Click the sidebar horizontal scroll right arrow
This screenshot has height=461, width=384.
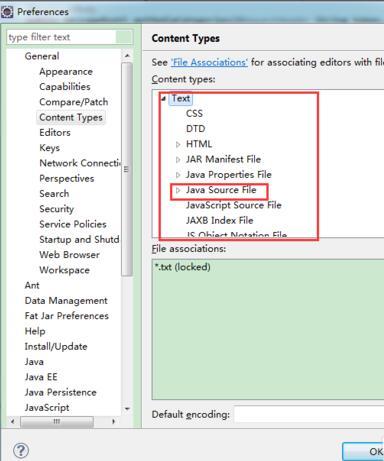click(x=113, y=422)
